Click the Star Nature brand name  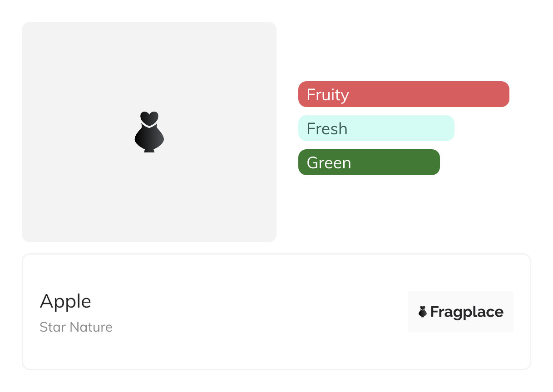76,327
